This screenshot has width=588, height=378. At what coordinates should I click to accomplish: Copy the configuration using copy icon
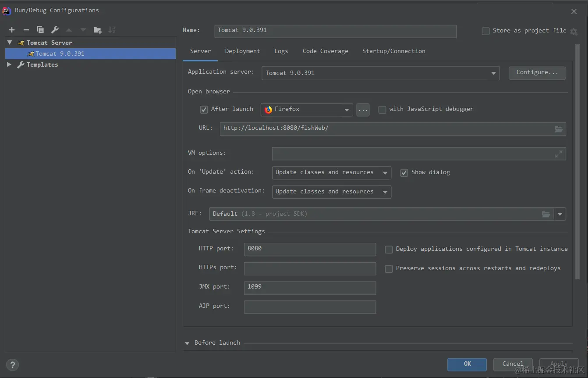pyautogui.click(x=40, y=30)
